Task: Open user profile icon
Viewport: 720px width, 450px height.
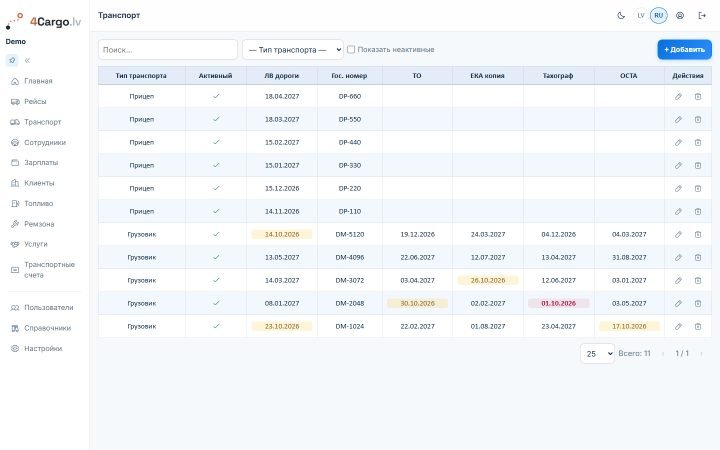Action: 680,15
